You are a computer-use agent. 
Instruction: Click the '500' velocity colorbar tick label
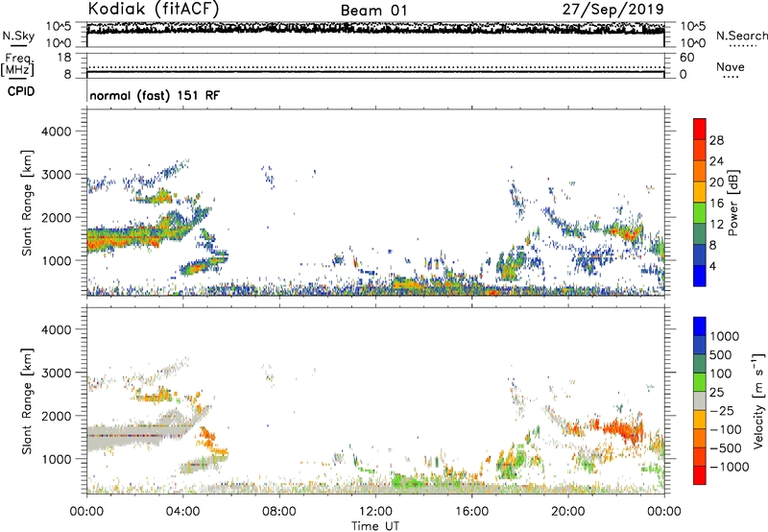coord(723,354)
